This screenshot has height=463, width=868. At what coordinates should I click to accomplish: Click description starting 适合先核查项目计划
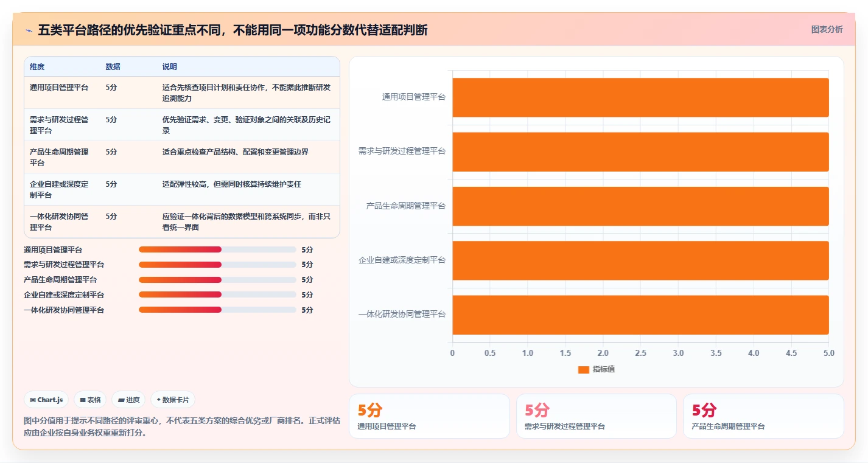pyautogui.click(x=247, y=92)
